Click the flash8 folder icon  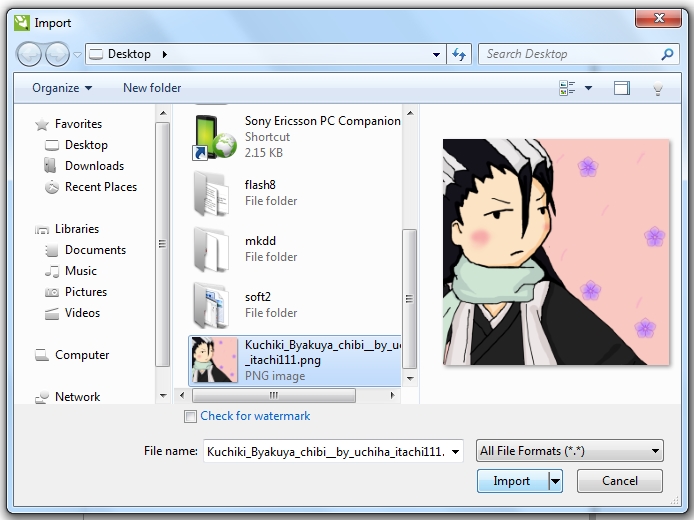(x=212, y=193)
